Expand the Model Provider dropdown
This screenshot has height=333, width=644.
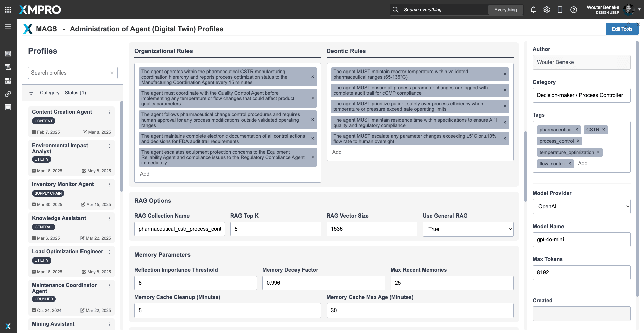coord(581,207)
